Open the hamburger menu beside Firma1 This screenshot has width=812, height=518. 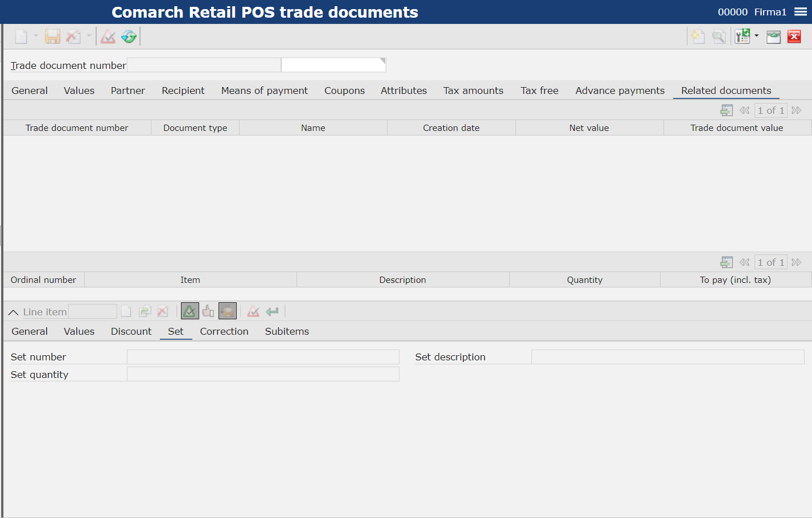point(801,12)
